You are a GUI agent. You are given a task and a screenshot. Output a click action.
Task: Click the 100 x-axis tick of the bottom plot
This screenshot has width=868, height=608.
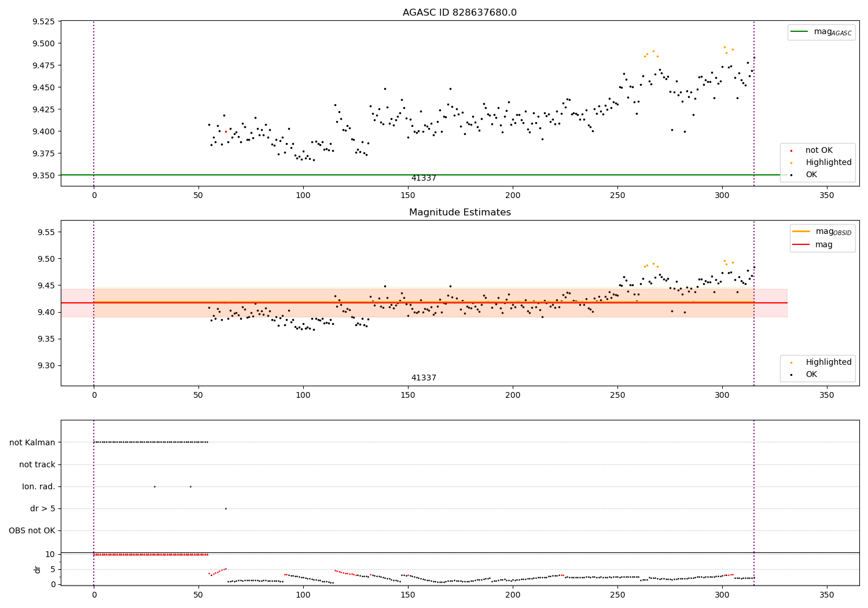coord(303,595)
